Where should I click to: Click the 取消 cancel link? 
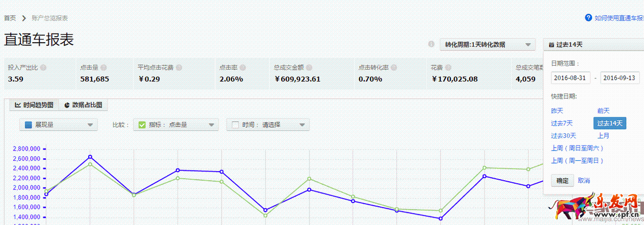click(584, 181)
